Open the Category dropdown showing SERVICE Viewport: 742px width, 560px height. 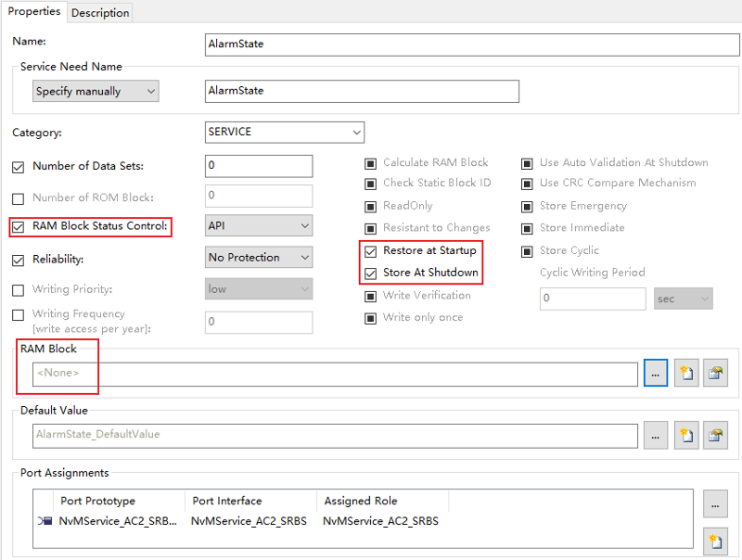point(284,133)
